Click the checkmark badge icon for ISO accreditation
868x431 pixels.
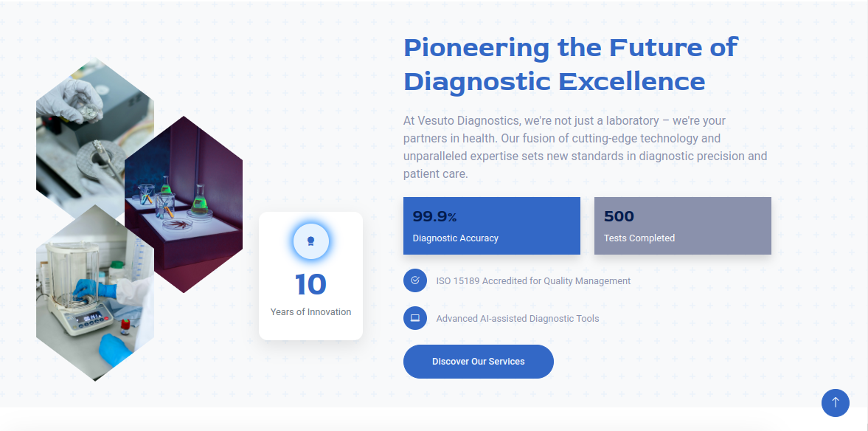415,280
